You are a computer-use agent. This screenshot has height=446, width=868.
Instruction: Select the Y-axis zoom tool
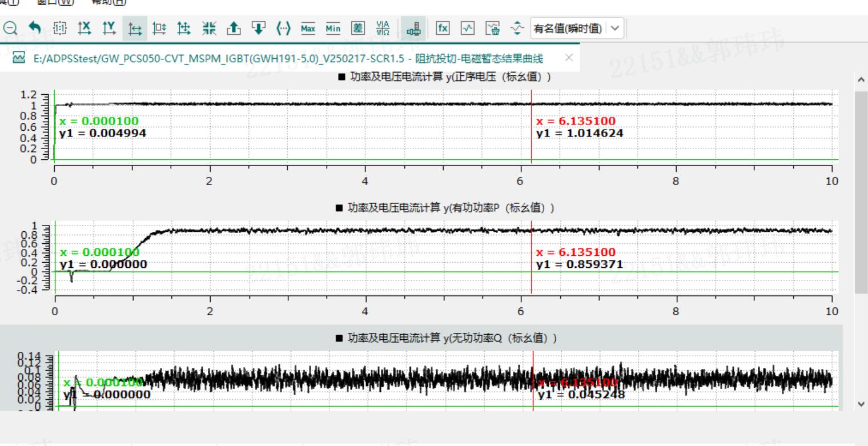[x=109, y=28]
